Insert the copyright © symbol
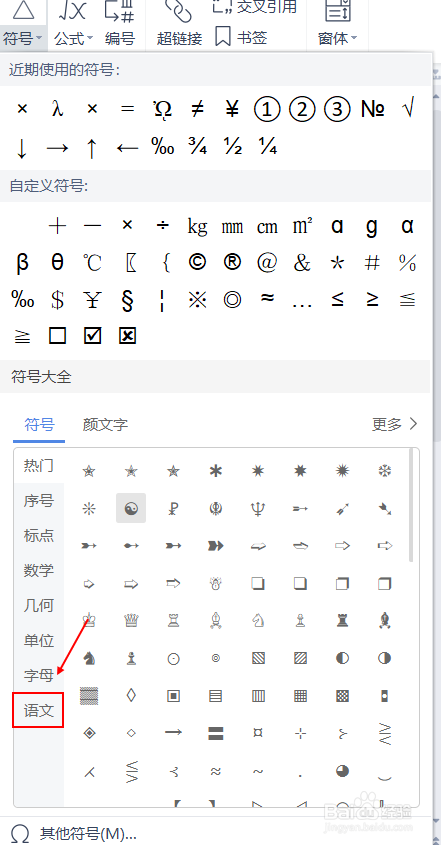 197,262
